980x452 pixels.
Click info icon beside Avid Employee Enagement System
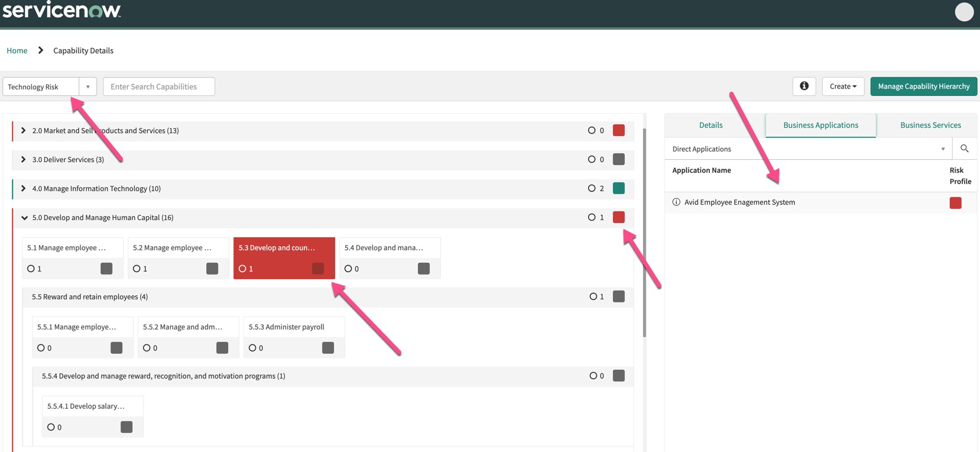click(x=676, y=202)
